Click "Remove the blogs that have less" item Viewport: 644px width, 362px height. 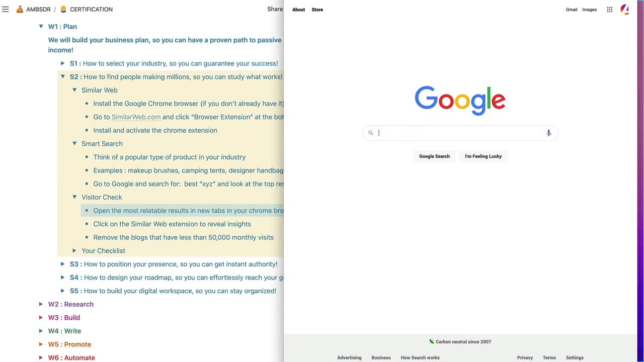(x=184, y=237)
